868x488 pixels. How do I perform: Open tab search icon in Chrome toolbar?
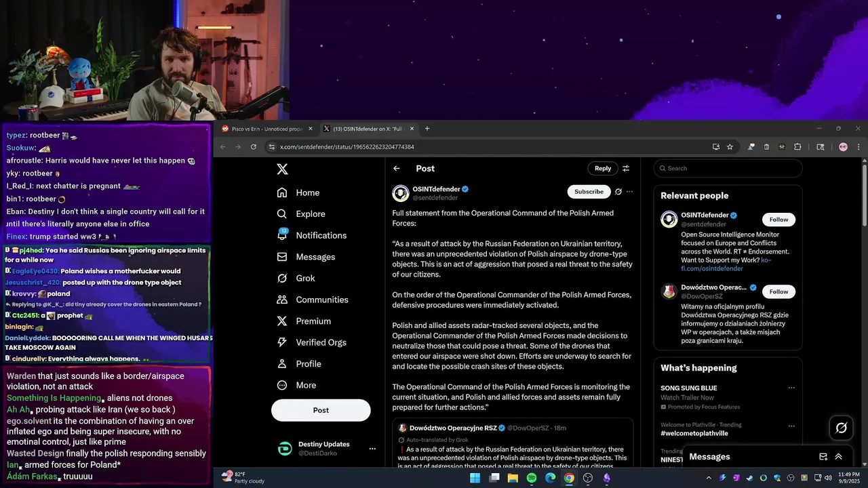pos(820,146)
